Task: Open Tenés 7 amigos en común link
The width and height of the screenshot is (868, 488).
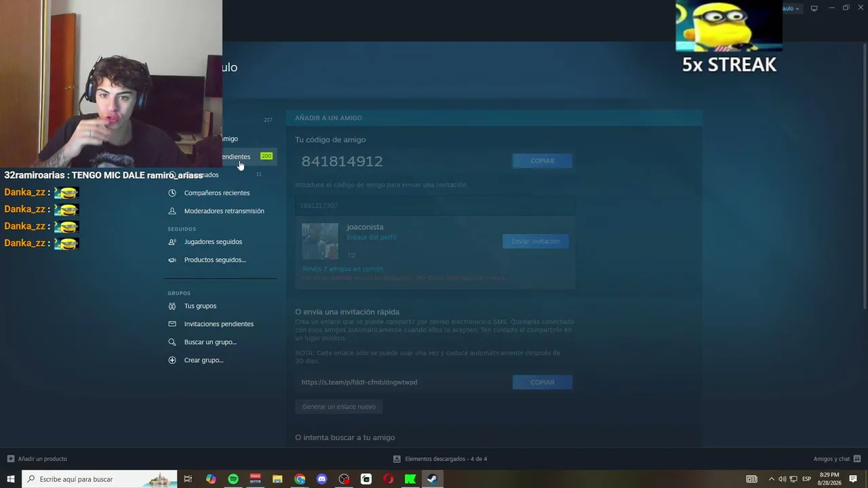Action: [x=342, y=269]
